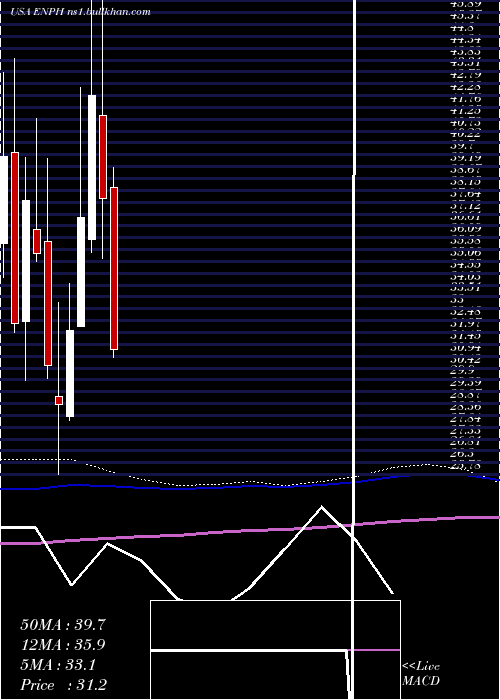This screenshot has width=500, height=700.
Task: Click the pink moving average line
Action: pos(250,531)
